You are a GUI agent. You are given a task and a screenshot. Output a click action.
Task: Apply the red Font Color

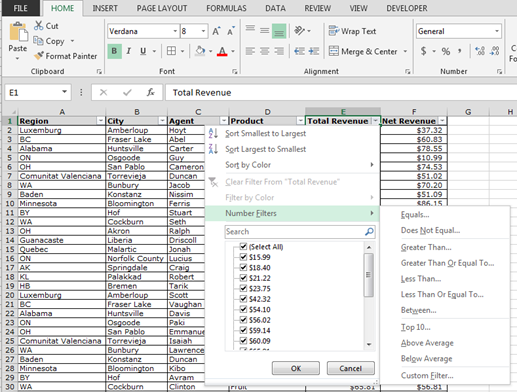click(222, 51)
